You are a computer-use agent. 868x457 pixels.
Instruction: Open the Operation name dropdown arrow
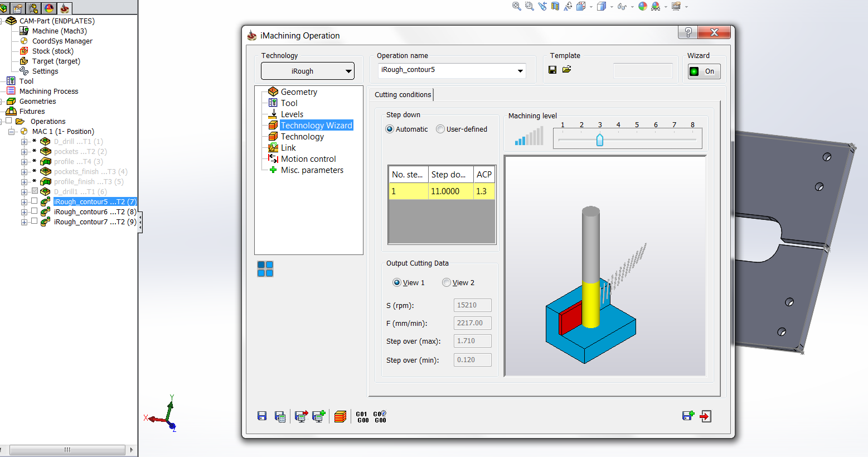(x=520, y=71)
